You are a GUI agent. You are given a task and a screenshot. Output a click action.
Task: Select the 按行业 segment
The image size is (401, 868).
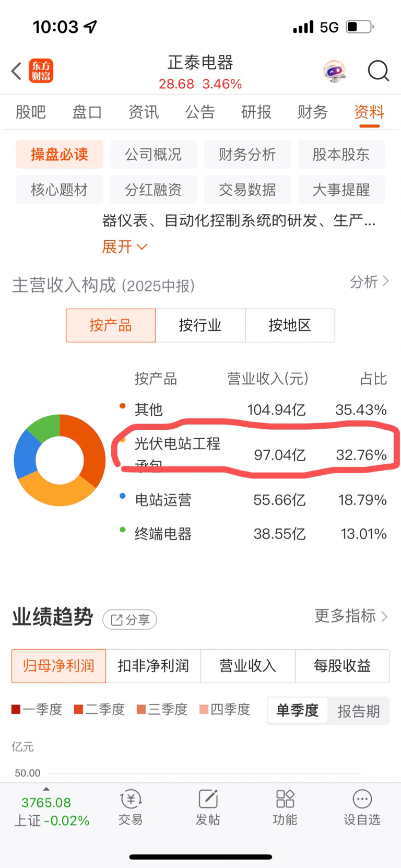pyautogui.click(x=200, y=325)
